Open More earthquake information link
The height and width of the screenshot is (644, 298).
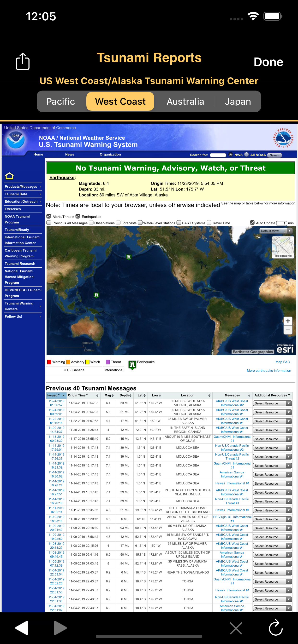[269, 370]
